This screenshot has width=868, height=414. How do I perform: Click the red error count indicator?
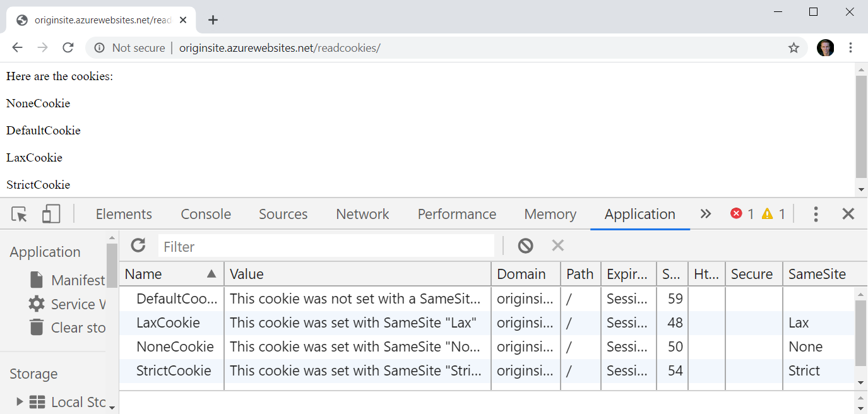pos(742,215)
